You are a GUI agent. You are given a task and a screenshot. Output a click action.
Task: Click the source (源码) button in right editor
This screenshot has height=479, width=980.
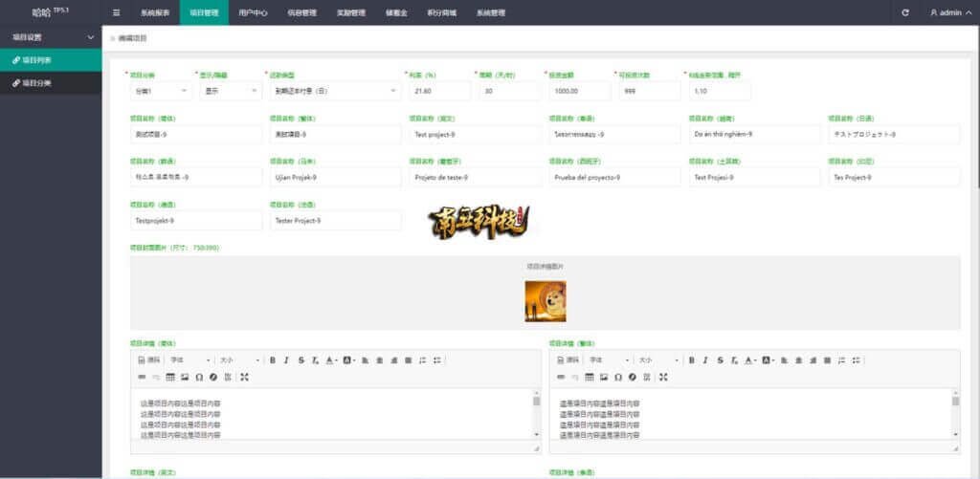[567, 360]
